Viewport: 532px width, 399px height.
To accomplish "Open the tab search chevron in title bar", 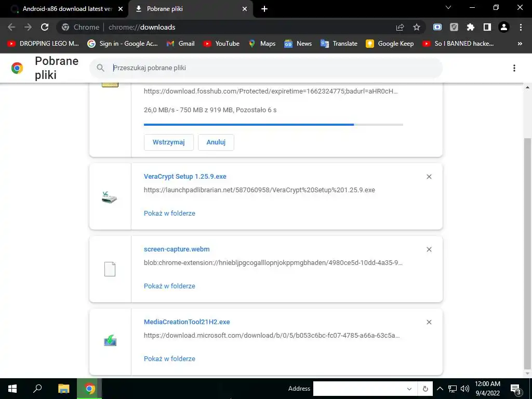I will tap(448, 7).
